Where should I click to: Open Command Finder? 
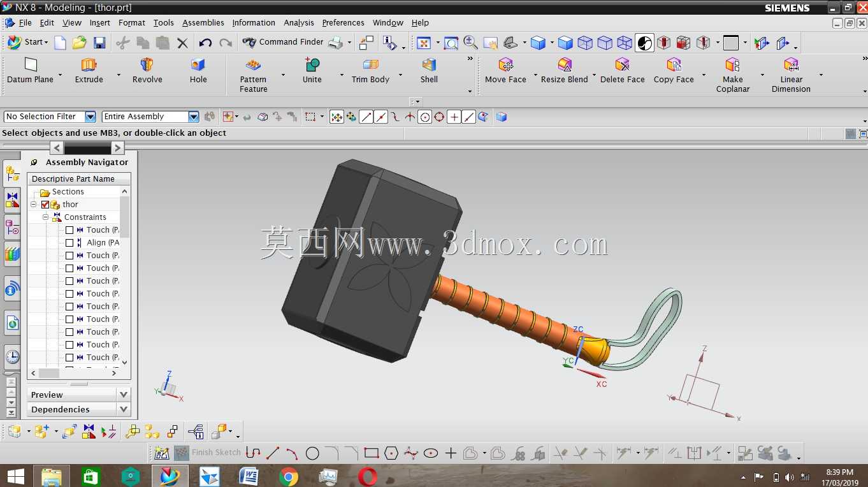[283, 42]
